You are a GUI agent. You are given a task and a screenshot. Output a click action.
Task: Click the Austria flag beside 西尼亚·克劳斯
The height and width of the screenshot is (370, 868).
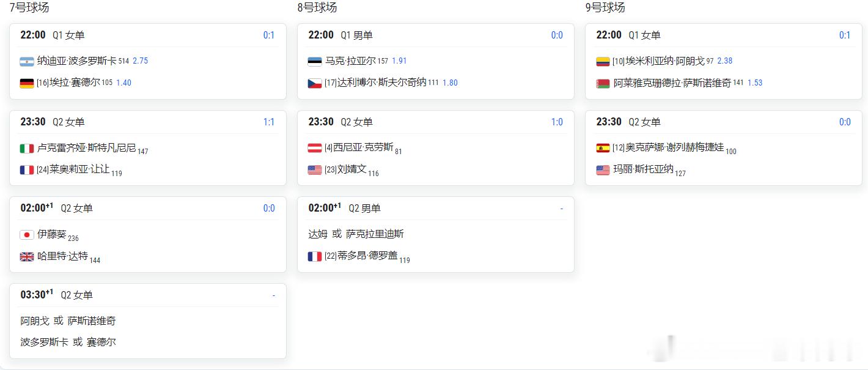point(315,148)
